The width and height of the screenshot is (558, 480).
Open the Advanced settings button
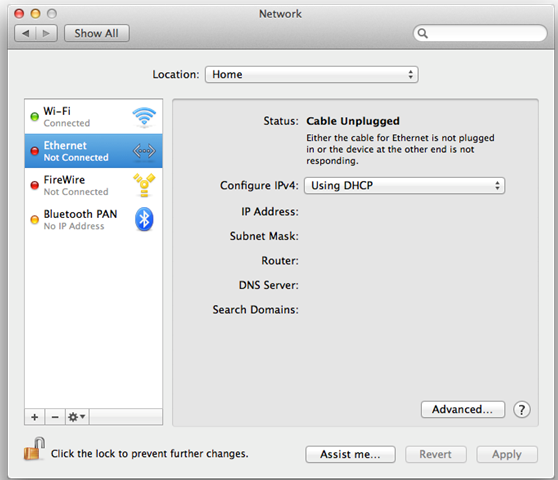[463, 410]
